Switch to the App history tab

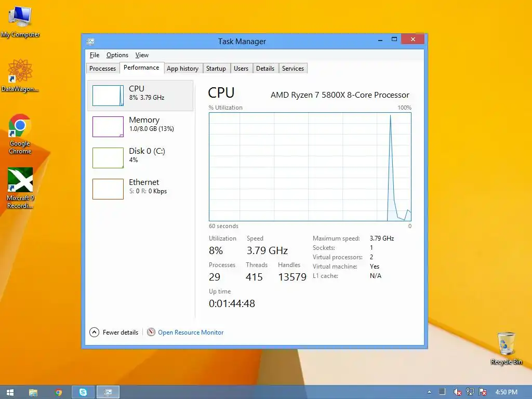point(182,68)
